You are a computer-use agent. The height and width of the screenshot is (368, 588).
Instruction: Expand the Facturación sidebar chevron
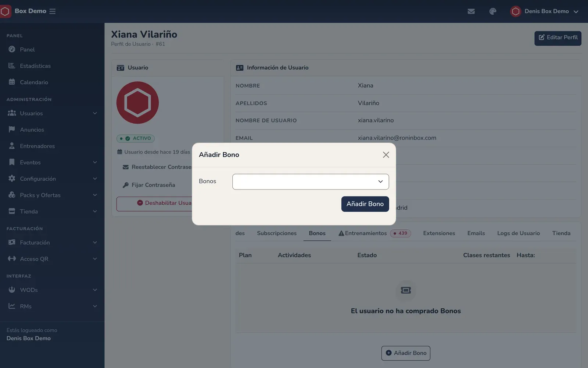[x=95, y=243]
